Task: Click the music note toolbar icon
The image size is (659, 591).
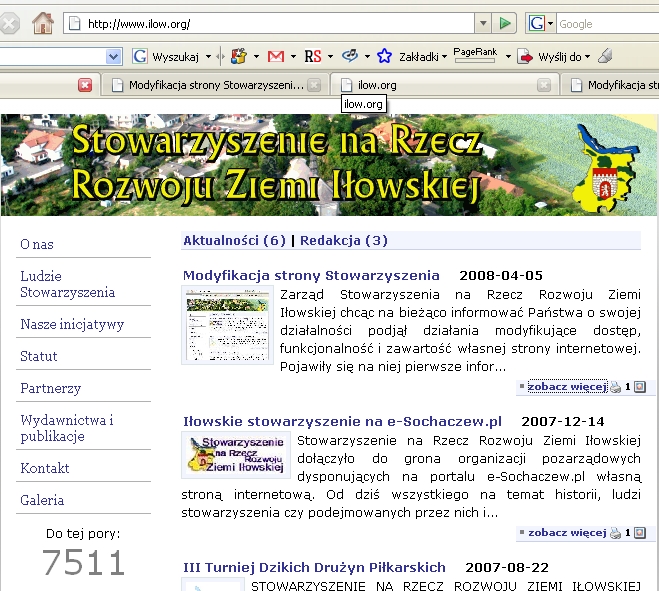Action: point(350,55)
